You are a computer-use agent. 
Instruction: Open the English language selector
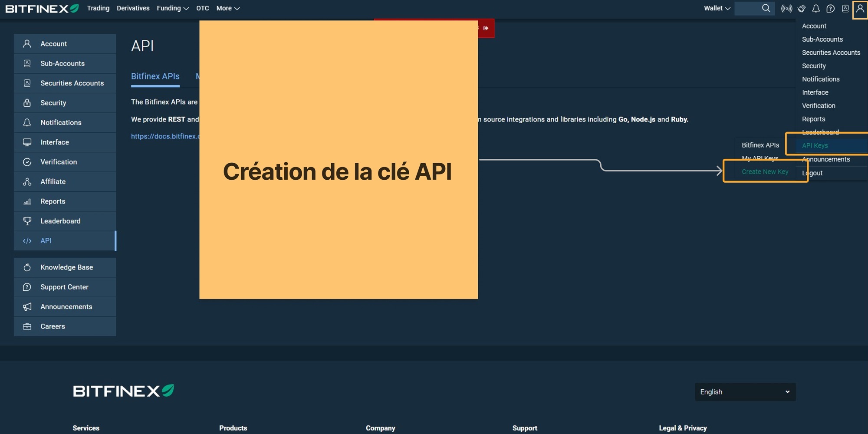745,392
